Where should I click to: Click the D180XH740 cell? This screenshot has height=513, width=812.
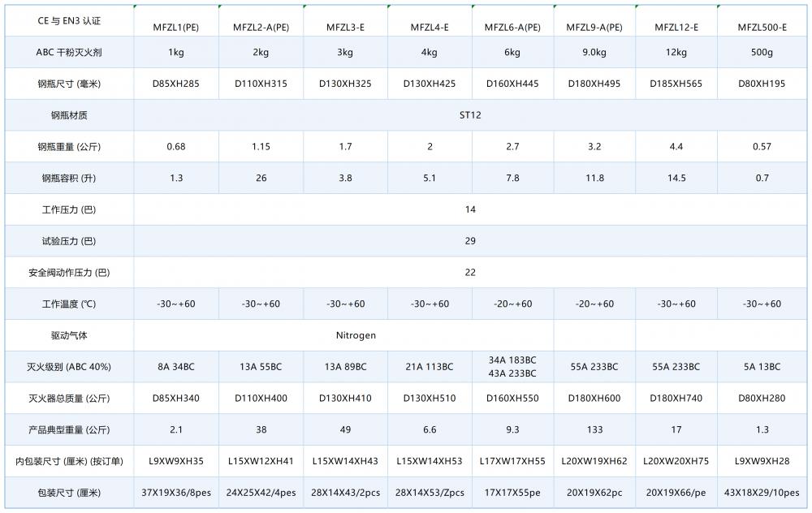tap(676, 399)
